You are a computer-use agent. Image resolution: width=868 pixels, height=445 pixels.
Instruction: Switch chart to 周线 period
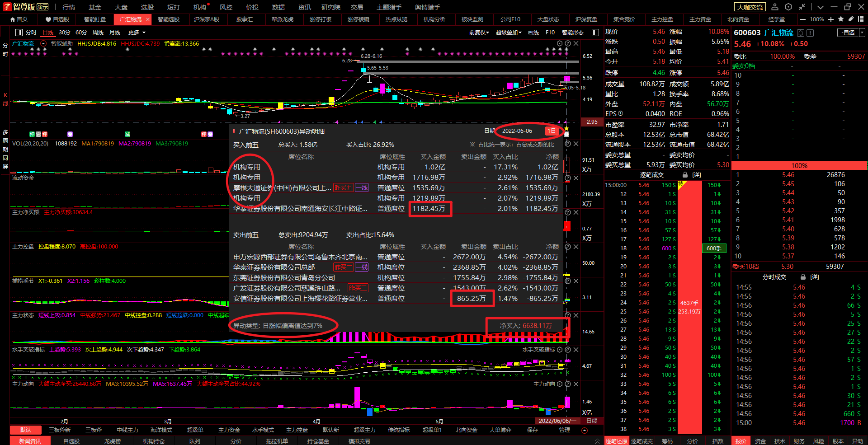coord(98,33)
